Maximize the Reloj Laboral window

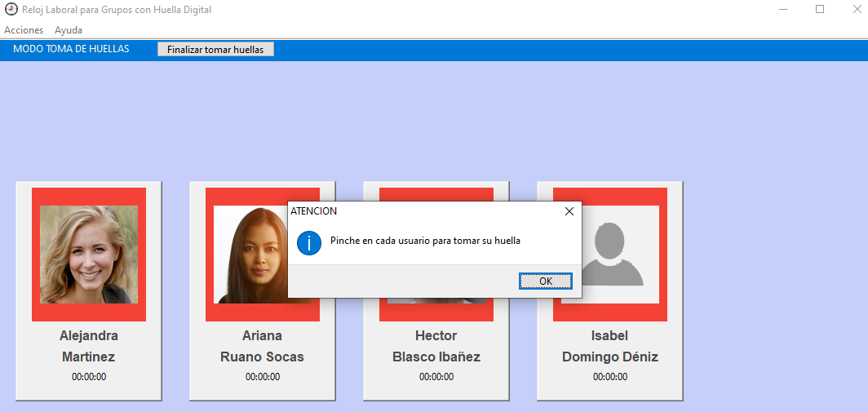820,10
